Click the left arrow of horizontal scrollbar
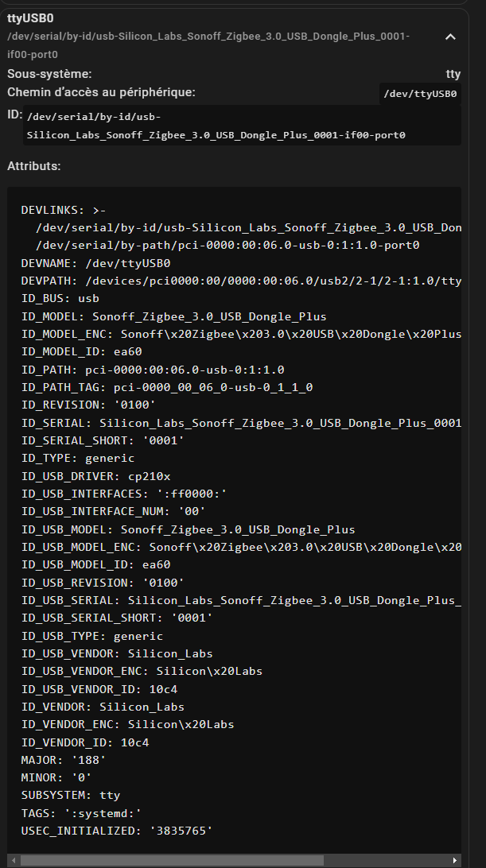 12,860
